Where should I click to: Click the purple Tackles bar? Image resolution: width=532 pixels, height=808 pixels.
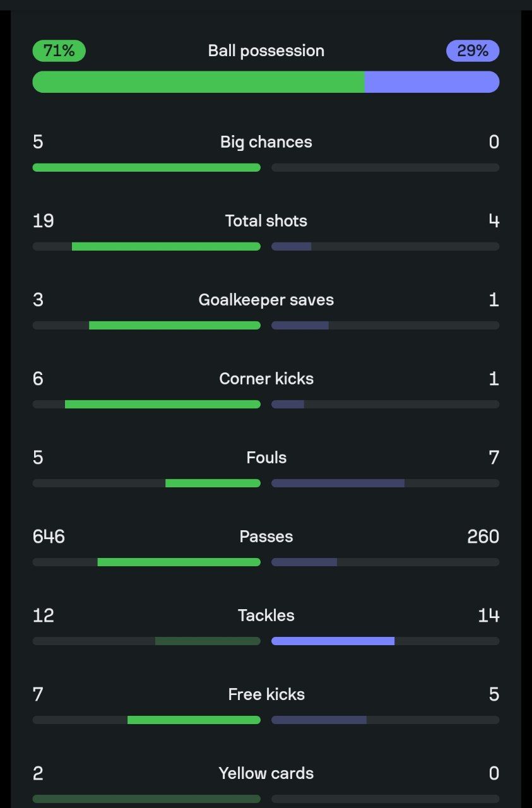click(333, 641)
